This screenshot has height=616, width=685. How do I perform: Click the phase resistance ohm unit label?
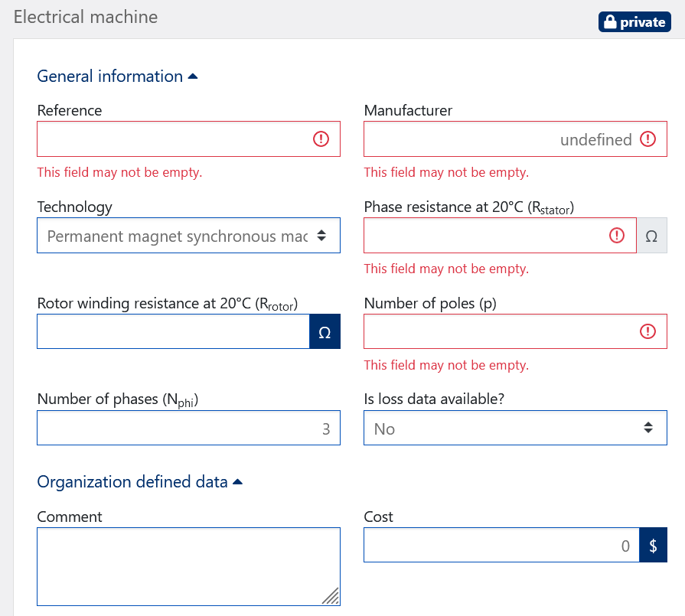(651, 236)
